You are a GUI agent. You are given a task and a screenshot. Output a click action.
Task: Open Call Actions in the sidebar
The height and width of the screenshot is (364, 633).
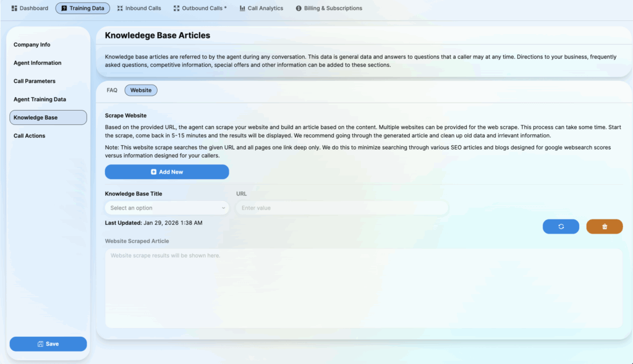pos(30,136)
